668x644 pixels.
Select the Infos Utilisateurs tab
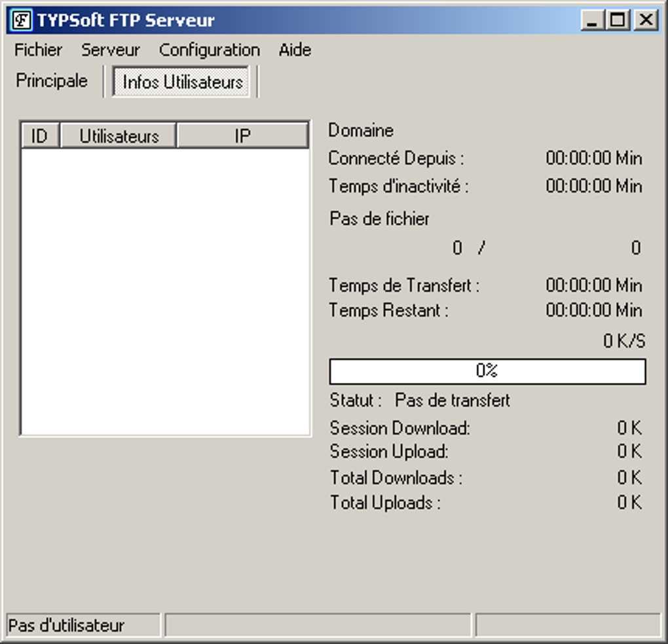click(181, 82)
